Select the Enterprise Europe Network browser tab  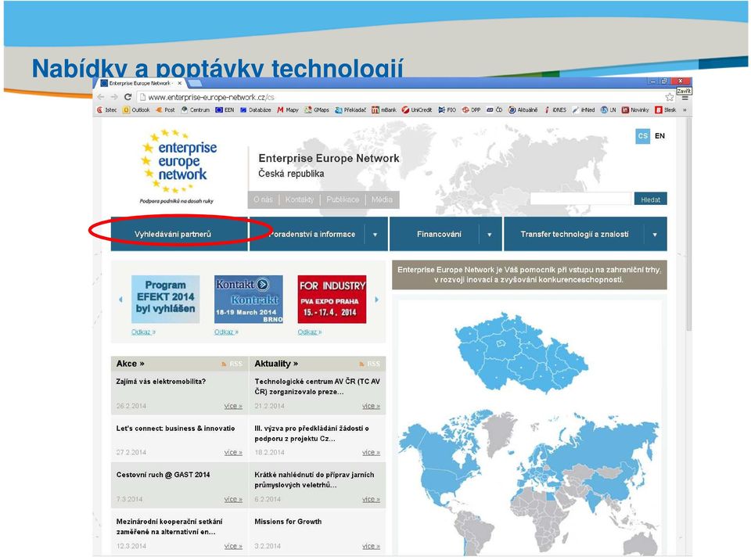pos(142,84)
